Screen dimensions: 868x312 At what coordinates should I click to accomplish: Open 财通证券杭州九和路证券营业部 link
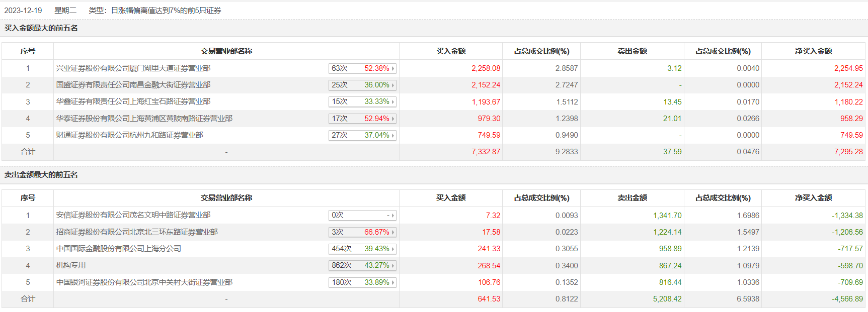(x=130, y=135)
